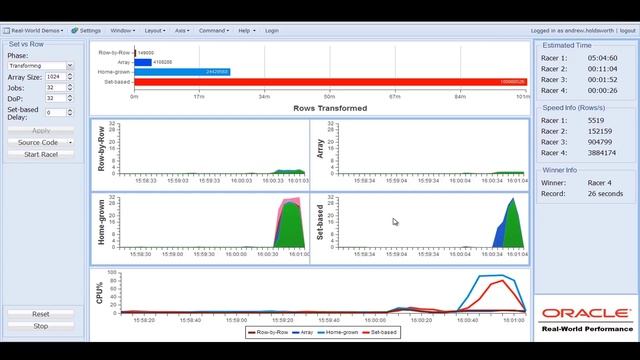The height and width of the screenshot is (360, 640).
Task: Open the Layout menu
Action: [155, 31]
